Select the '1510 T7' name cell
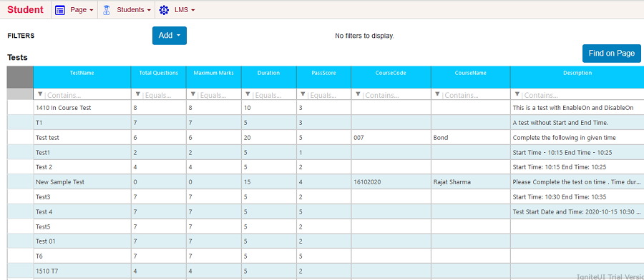Screen dimensions: 644x280 (82, 271)
